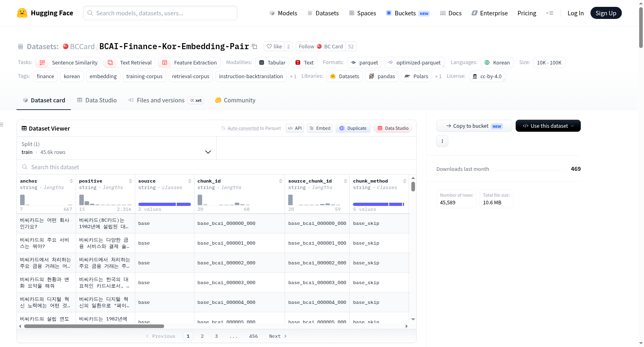Open the Polars library tag
The width and height of the screenshot is (644, 347).
(416, 76)
